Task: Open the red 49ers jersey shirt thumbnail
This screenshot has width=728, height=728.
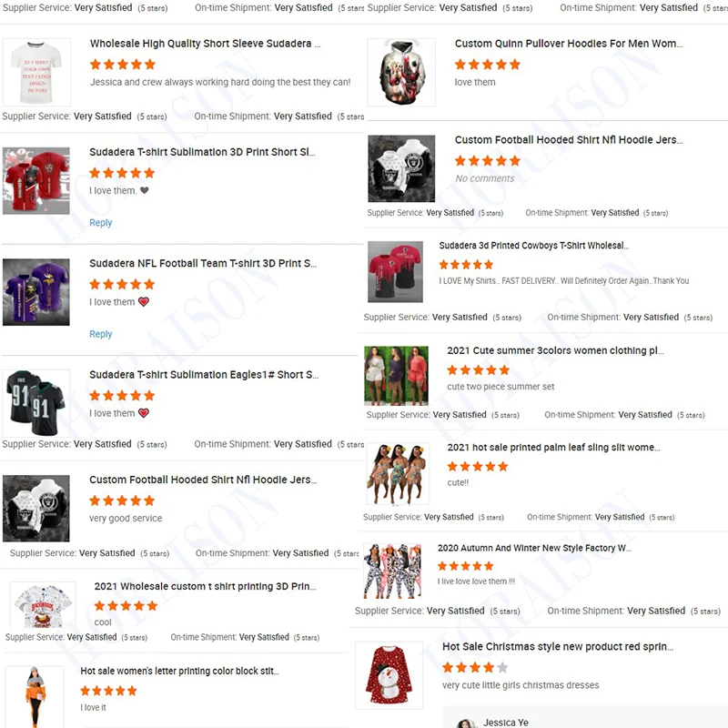Action: (36, 180)
